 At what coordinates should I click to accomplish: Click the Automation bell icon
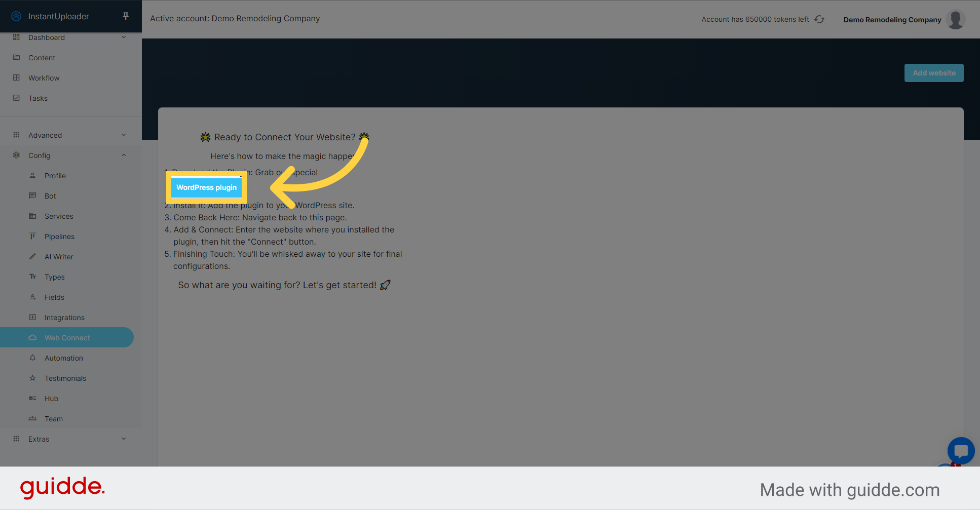[32, 358]
